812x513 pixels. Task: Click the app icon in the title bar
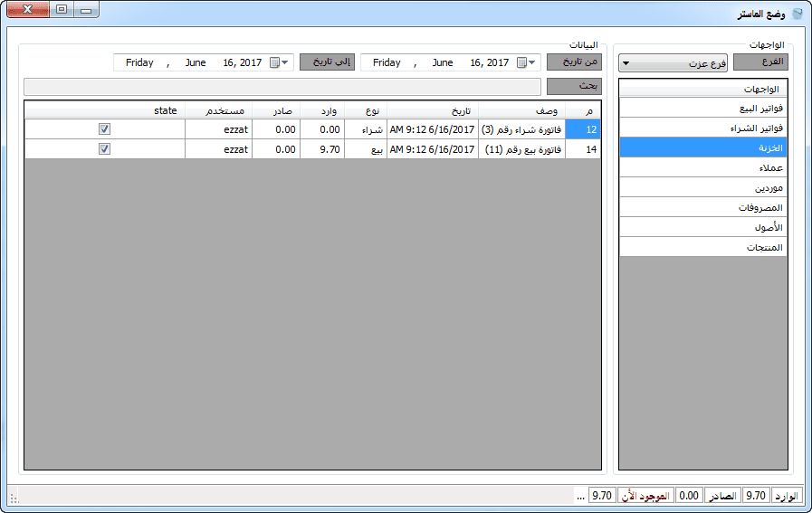pyautogui.click(x=797, y=13)
